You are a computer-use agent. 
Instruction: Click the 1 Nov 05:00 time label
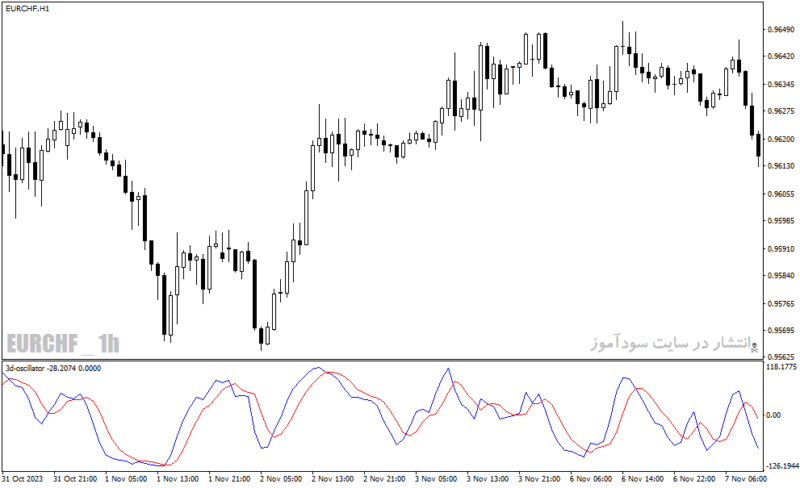[126, 479]
